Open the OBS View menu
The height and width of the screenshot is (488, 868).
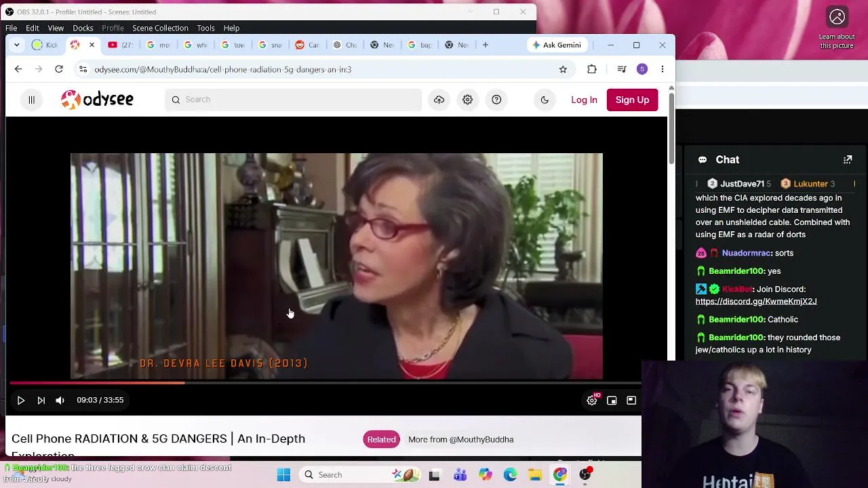coord(56,28)
